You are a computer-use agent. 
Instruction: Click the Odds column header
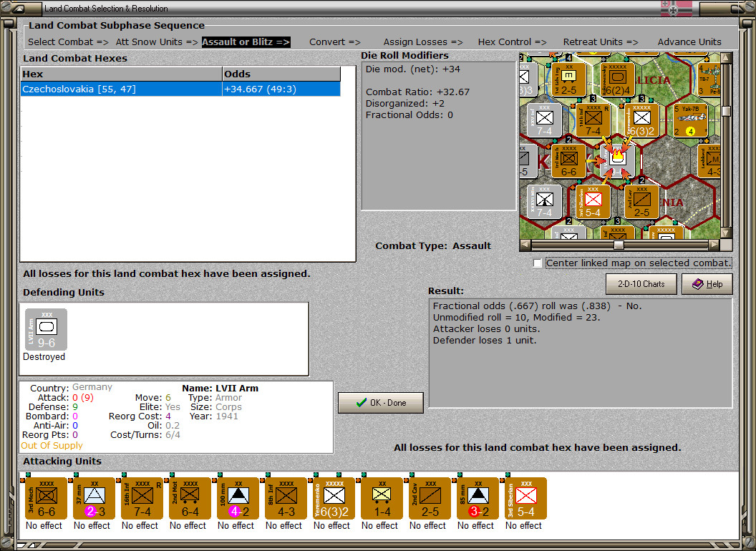pyautogui.click(x=281, y=74)
